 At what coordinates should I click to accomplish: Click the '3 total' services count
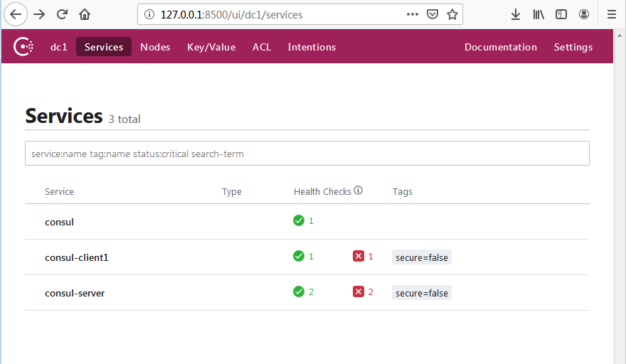click(124, 119)
